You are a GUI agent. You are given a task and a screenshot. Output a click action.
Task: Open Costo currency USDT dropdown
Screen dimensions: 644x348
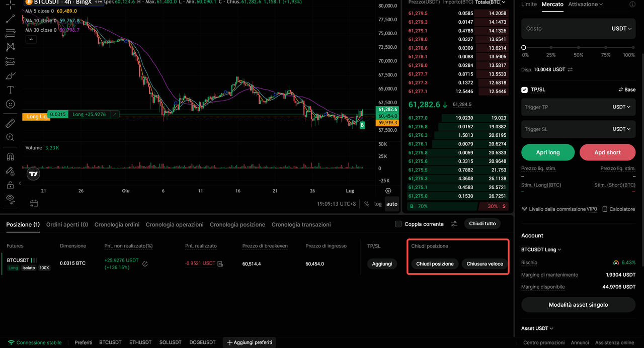tap(621, 29)
